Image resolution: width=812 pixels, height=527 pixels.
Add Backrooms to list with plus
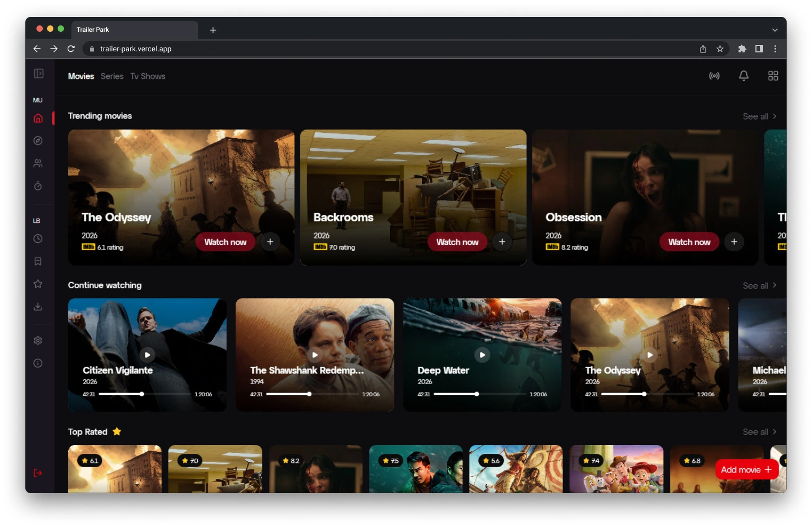coord(502,242)
